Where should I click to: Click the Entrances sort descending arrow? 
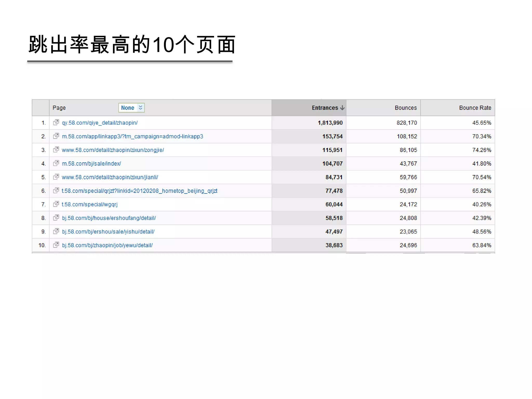coord(342,108)
